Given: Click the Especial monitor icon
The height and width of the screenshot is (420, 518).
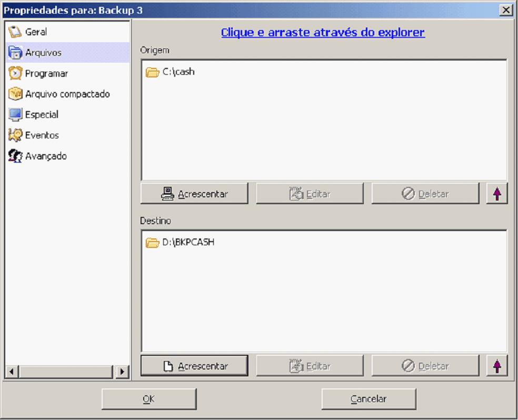Looking at the screenshot, I should pyautogui.click(x=15, y=115).
